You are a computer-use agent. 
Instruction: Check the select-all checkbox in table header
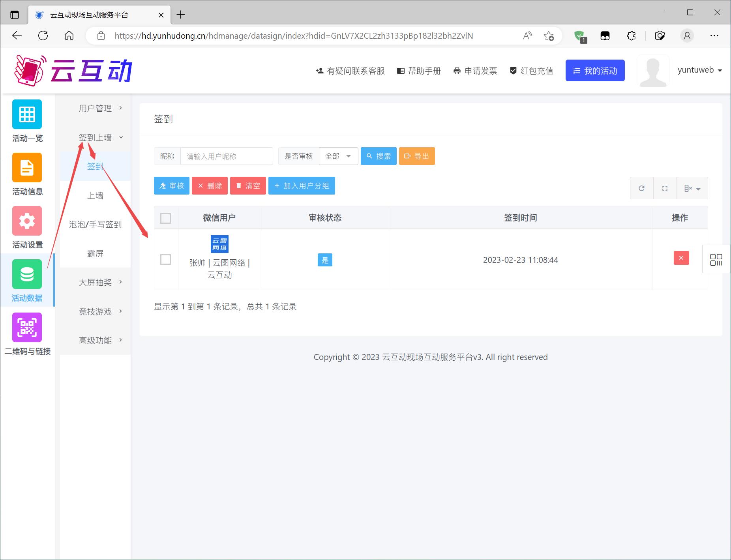166,218
